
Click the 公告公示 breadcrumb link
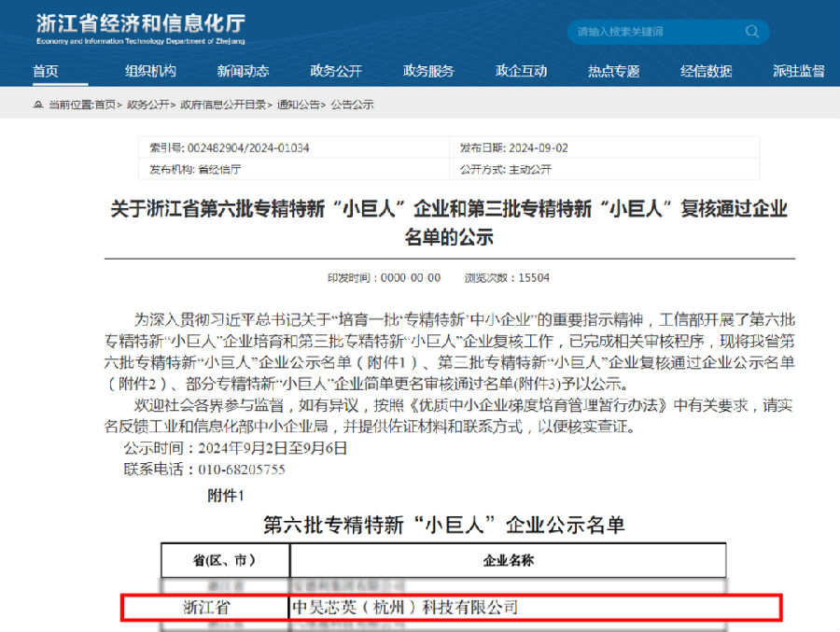coord(352,105)
